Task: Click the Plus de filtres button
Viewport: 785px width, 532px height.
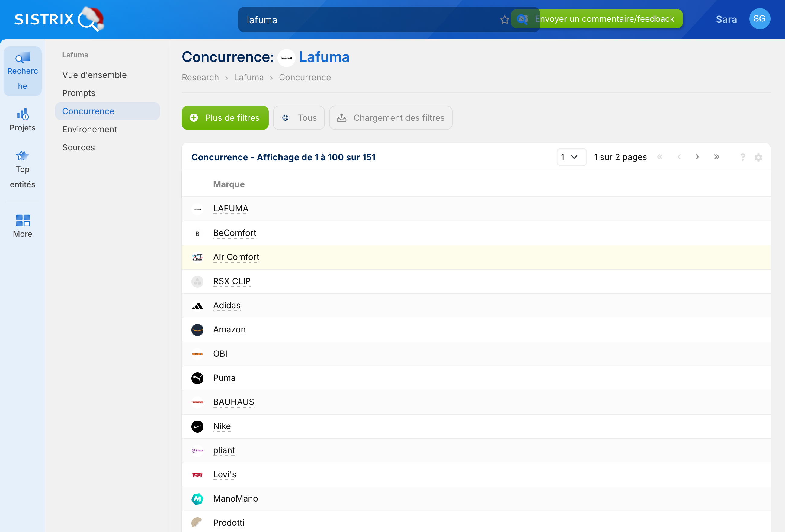Action: tap(225, 117)
